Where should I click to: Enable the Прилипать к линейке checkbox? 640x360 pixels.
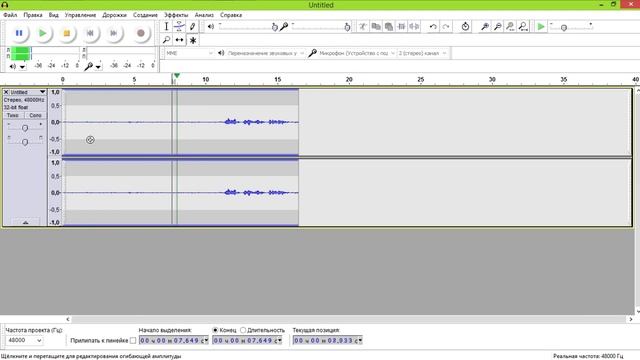[x=133, y=340]
